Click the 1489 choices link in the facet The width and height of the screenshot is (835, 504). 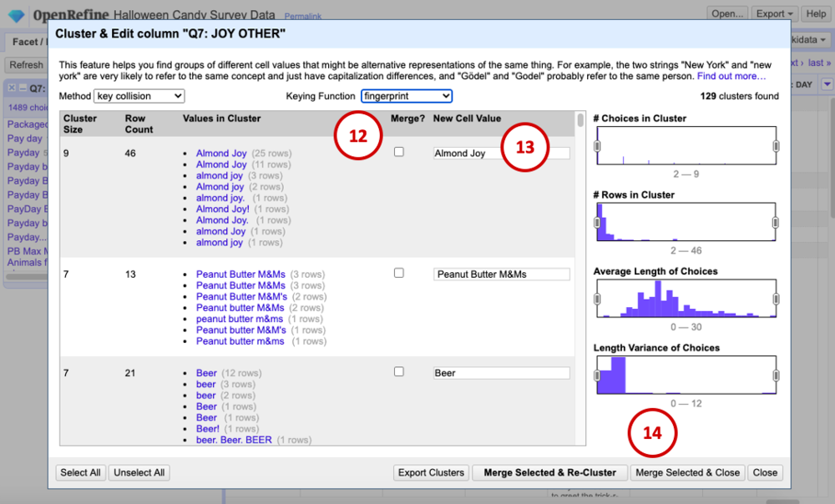click(28, 108)
